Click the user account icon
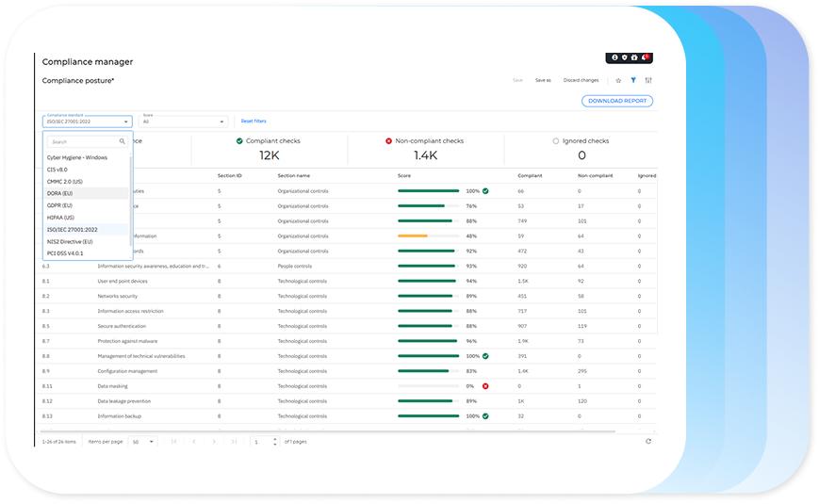The width and height of the screenshot is (819, 504). (614, 57)
